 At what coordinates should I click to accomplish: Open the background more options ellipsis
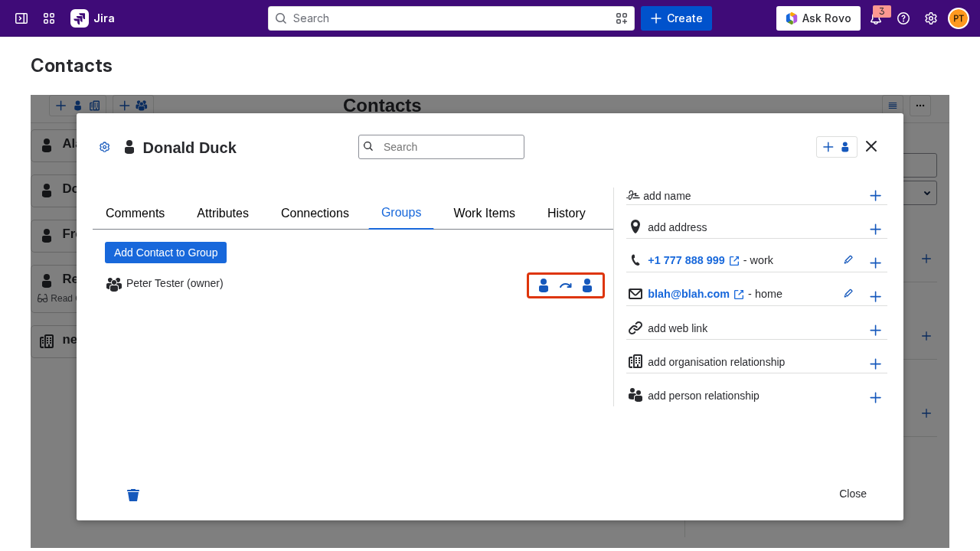tap(920, 106)
